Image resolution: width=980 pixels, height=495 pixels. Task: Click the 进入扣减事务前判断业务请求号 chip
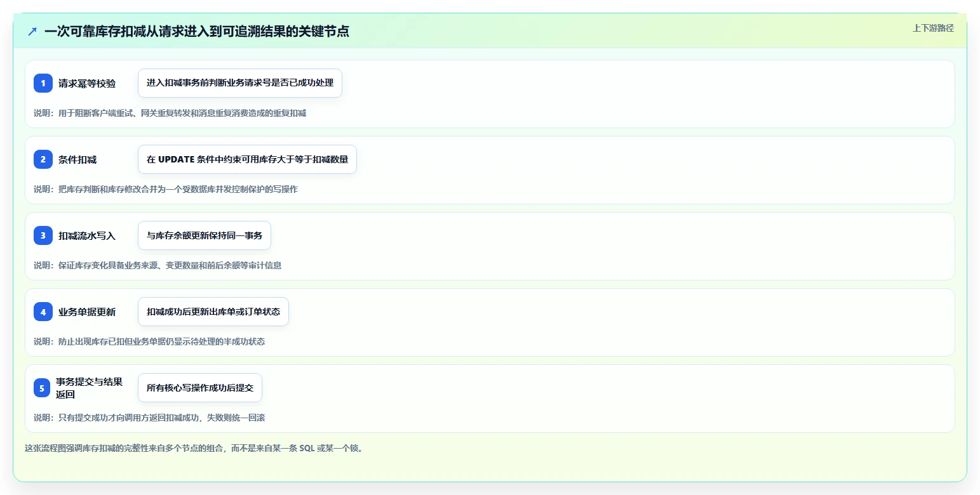pos(240,83)
